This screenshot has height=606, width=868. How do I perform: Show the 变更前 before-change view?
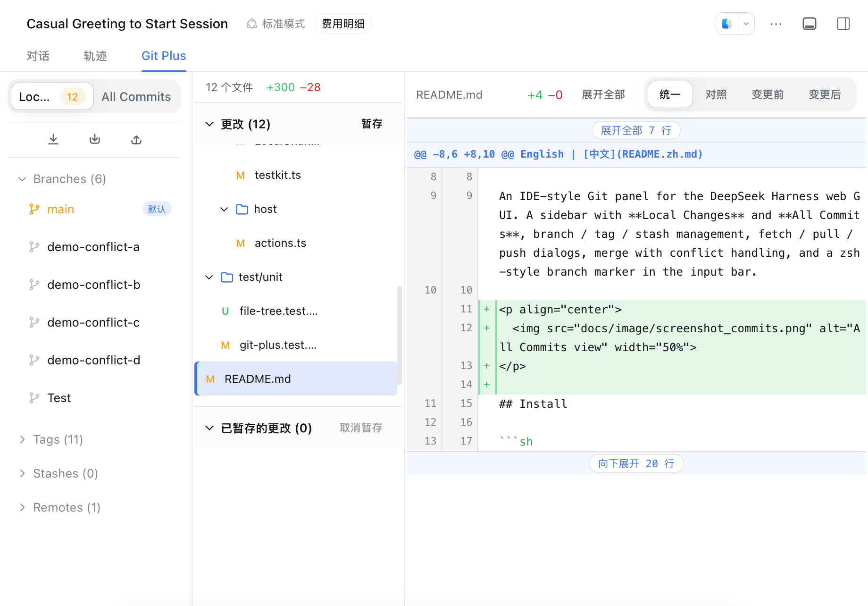point(768,94)
